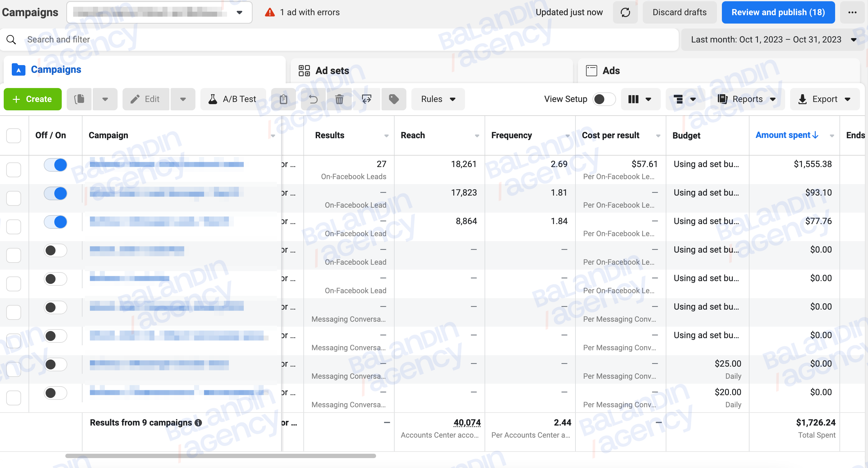Click the info icon beside Results from 9 campaigns
The height and width of the screenshot is (468, 868).
(198, 422)
